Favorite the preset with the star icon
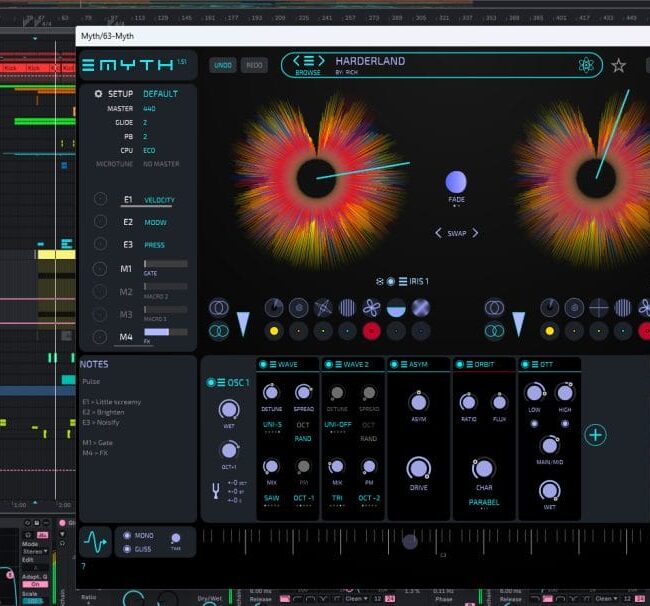 [x=619, y=65]
